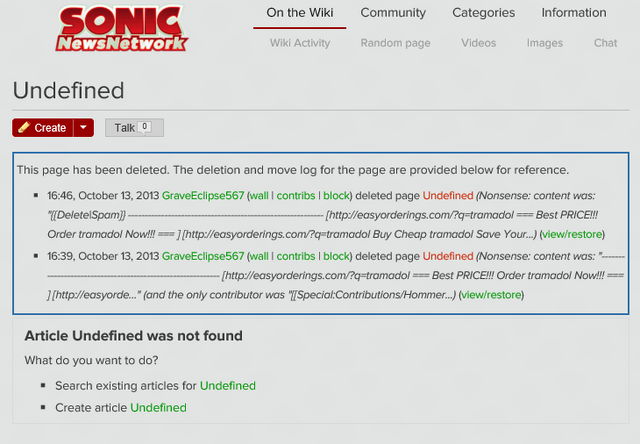Click view/restore in the 16:39 entry

(x=491, y=295)
